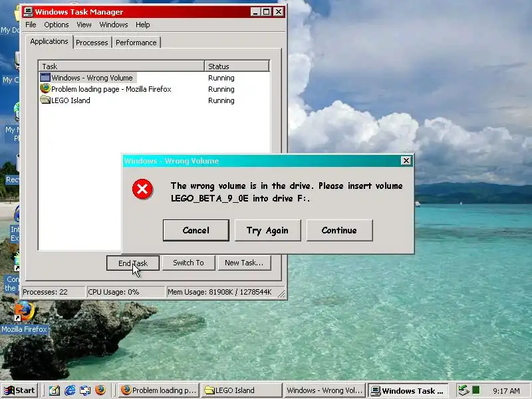Select the Windows - Wrong Volume task row
The height and width of the screenshot is (399, 532).
click(154, 78)
